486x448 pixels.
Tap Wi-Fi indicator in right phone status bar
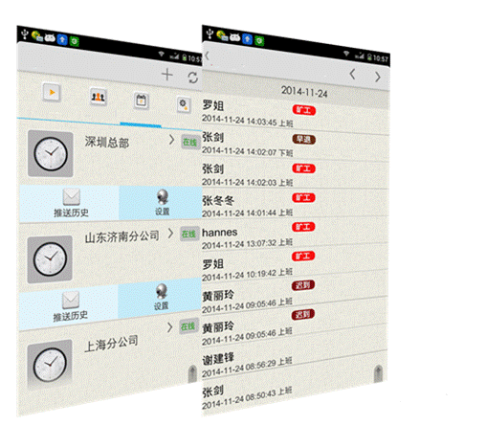[x=346, y=54]
